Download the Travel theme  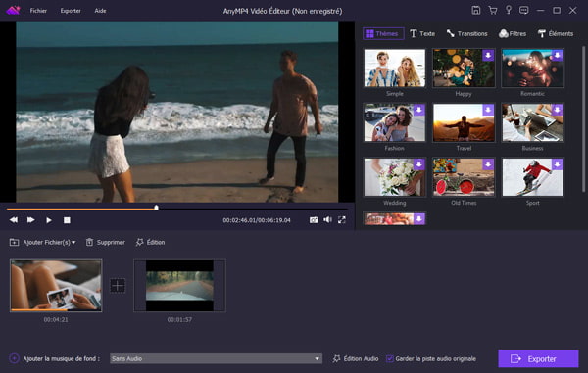coord(488,110)
